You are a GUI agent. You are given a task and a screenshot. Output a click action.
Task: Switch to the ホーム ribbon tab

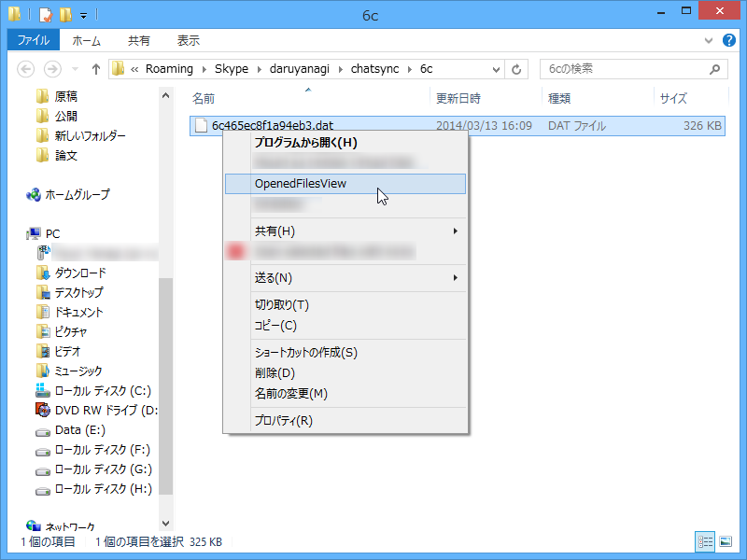pyautogui.click(x=86, y=40)
